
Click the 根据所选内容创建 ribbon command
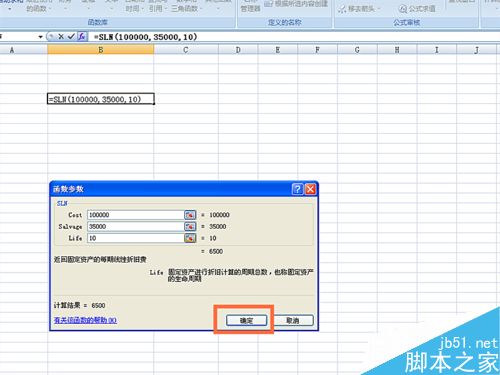pos(296,4)
